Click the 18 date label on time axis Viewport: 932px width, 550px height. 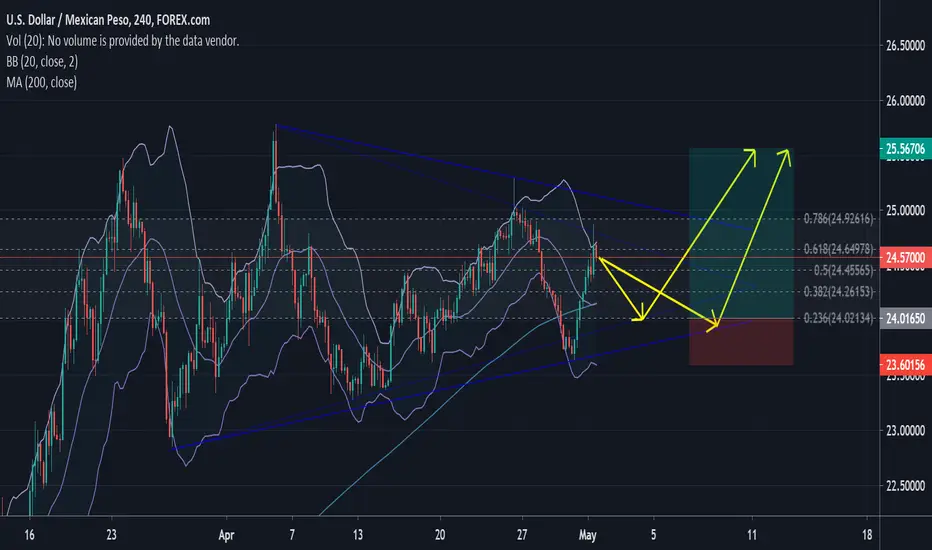point(867,535)
